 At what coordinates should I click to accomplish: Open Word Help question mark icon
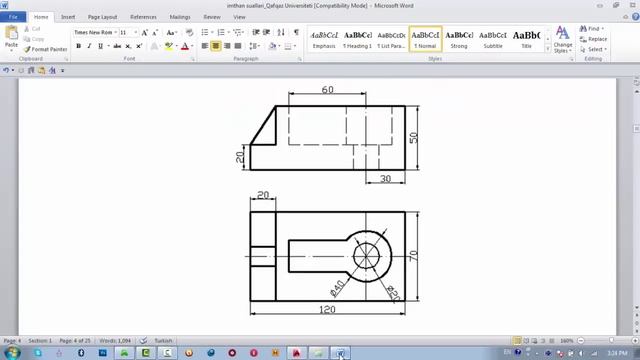(636, 17)
